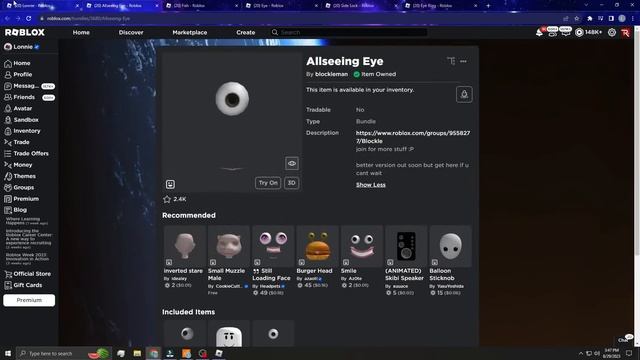This screenshot has height=360, width=640.
Task: Click the Lonnie profile avatar in the sidebar
Action: click(x=8, y=47)
